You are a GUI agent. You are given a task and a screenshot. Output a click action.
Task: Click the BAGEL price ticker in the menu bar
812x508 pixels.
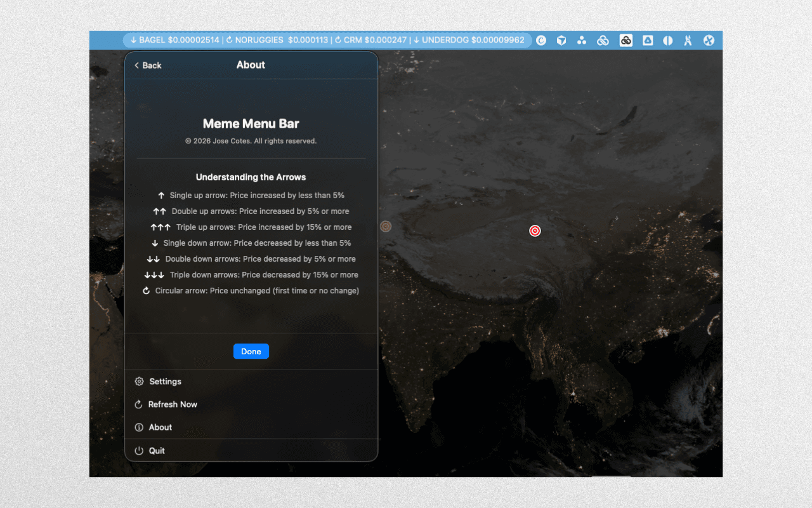coord(172,39)
